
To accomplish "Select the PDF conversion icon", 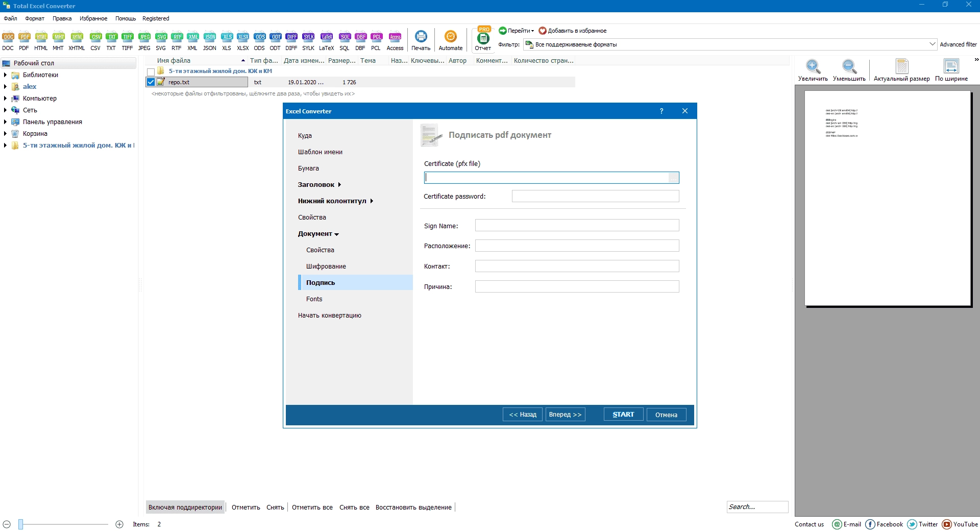I will (x=24, y=41).
